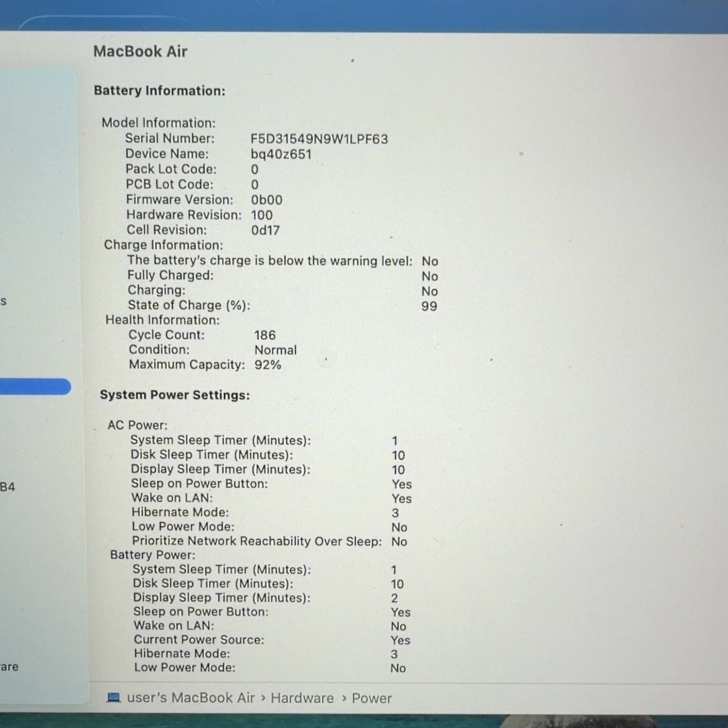The height and width of the screenshot is (728, 728).
Task: Select the Maximum Capacity value 92%
Action: [267, 365]
